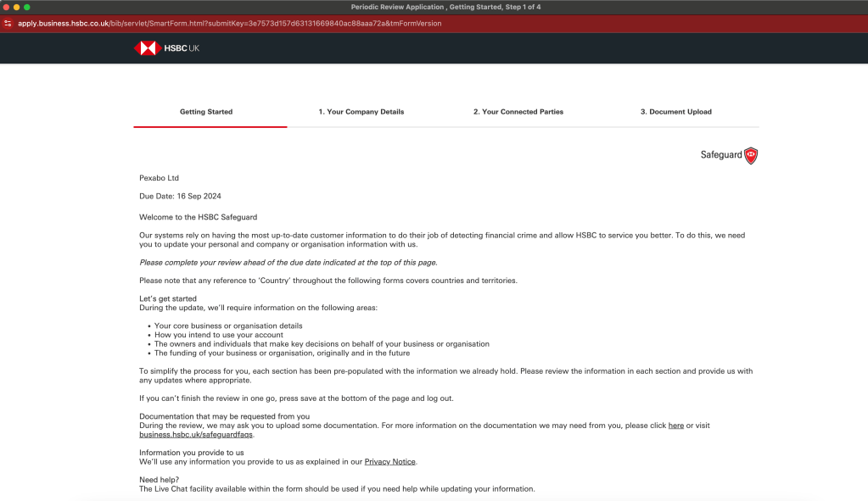The image size is (868, 501).
Task: Click 'Documentation that may be requested from you'
Action: (x=224, y=416)
